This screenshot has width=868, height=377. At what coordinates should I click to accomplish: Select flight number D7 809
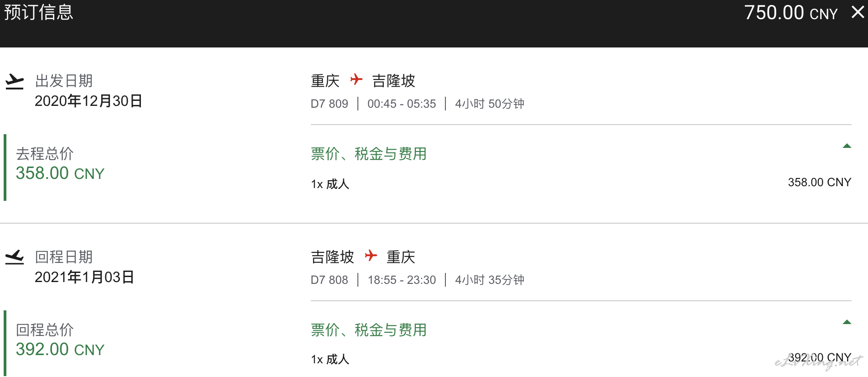pyautogui.click(x=329, y=104)
